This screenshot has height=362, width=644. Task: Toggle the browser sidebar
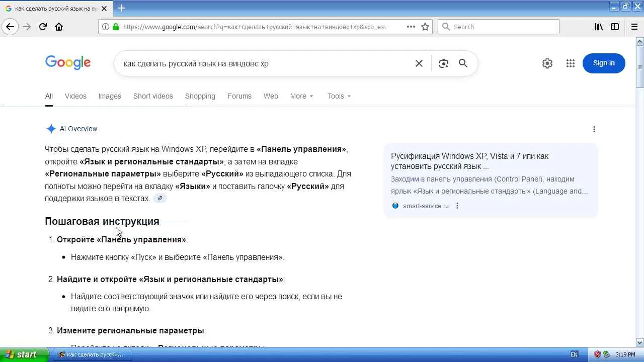pyautogui.click(x=615, y=27)
